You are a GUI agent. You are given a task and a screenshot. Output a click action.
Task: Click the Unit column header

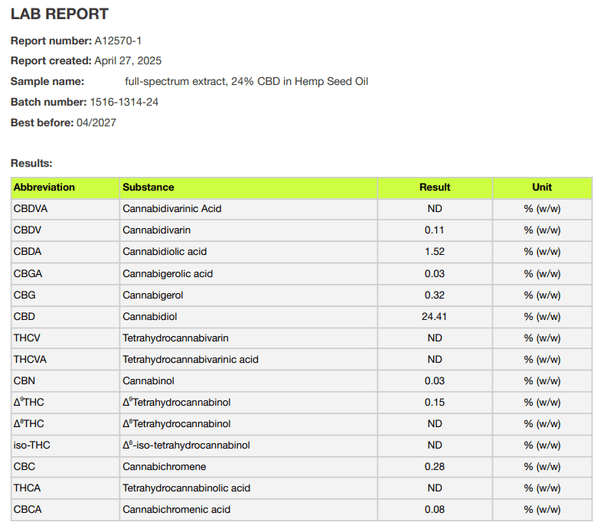click(542, 187)
